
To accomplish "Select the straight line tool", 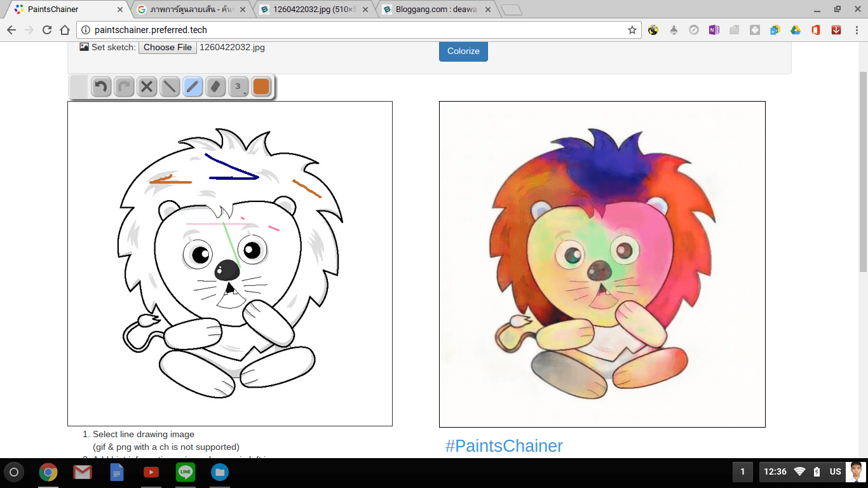I will pyautogui.click(x=170, y=86).
